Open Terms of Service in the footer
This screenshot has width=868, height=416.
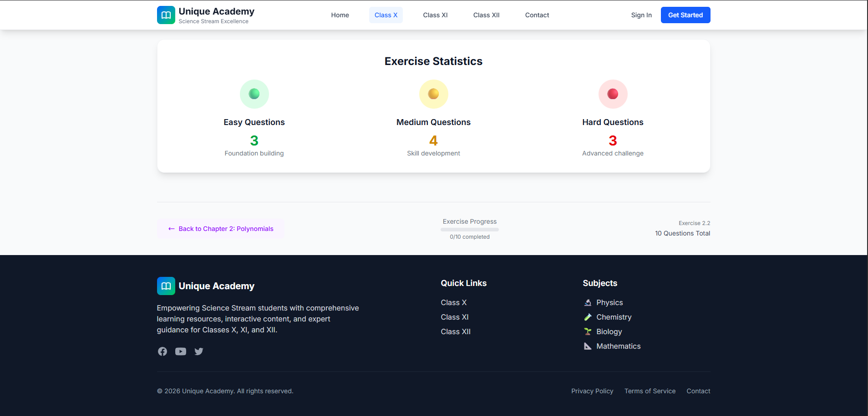(650, 391)
